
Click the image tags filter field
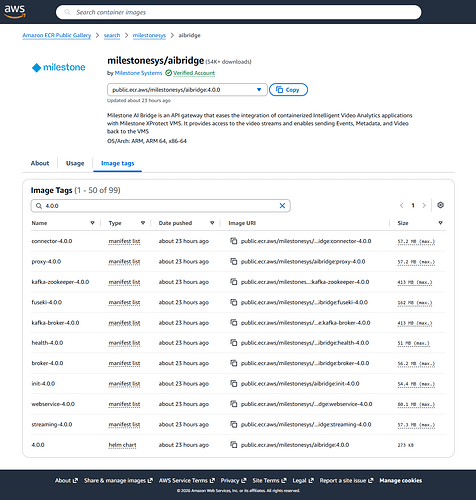pyautogui.click(x=160, y=206)
